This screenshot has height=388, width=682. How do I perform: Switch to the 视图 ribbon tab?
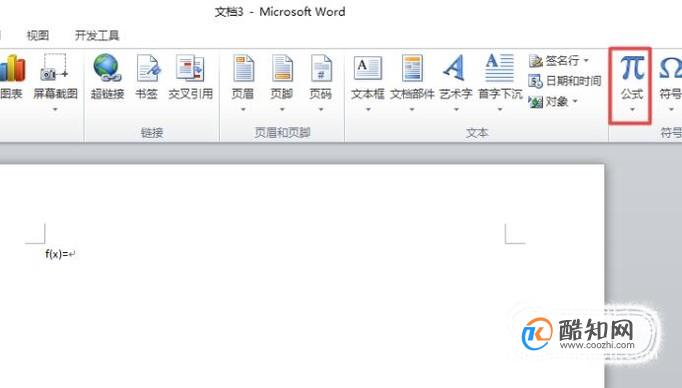click(38, 35)
